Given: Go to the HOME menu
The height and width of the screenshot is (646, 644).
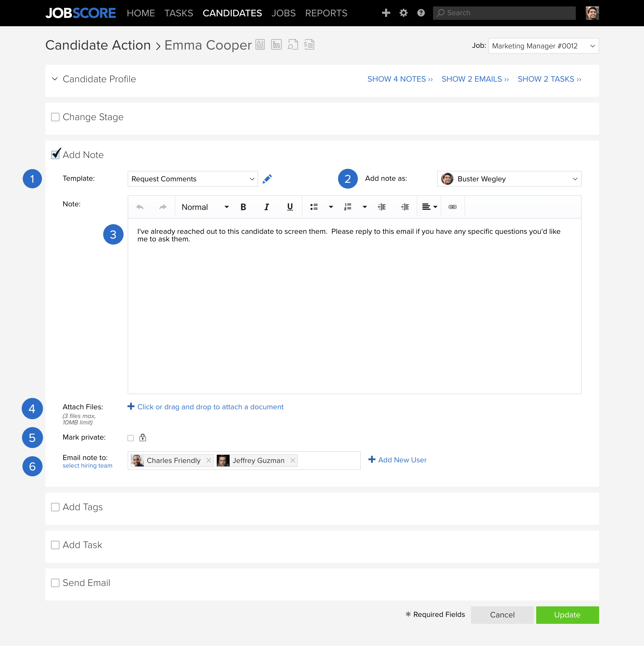Looking at the screenshot, I should (141, 13).
